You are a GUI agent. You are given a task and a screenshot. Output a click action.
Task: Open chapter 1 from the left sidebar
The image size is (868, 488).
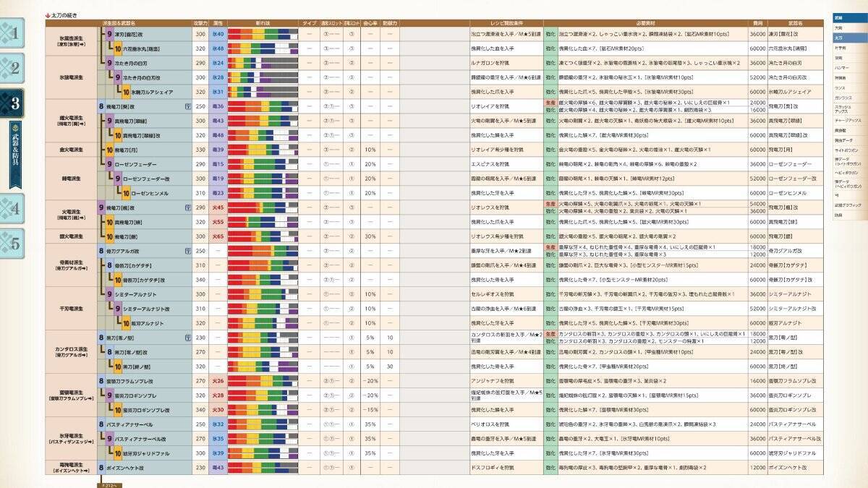click(14, 33)
